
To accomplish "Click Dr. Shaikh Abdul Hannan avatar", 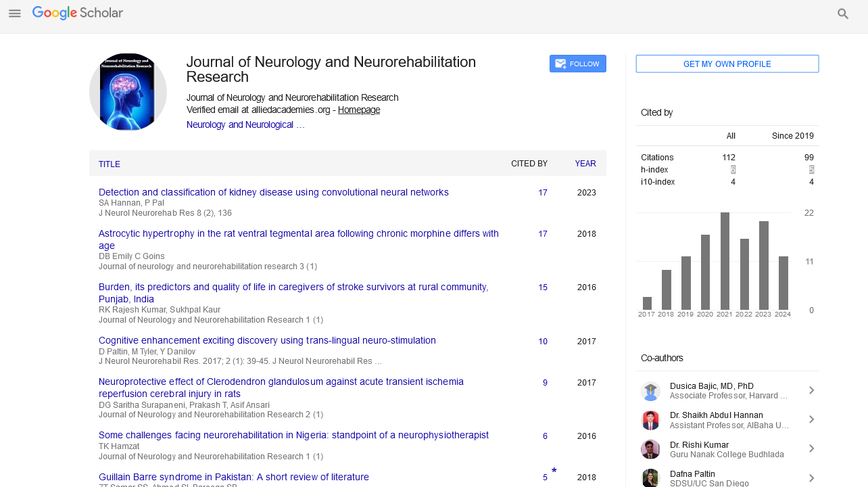I will 650,420.
